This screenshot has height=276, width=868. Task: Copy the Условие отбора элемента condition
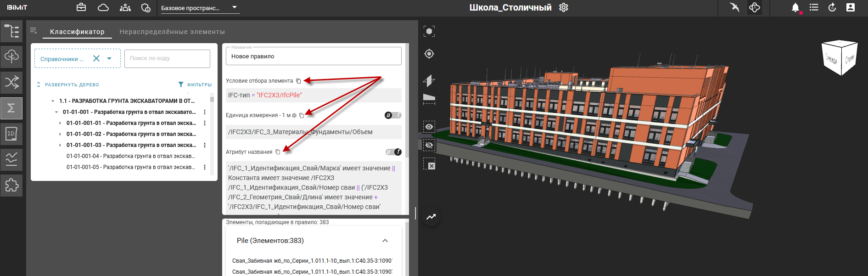(298, 81)
